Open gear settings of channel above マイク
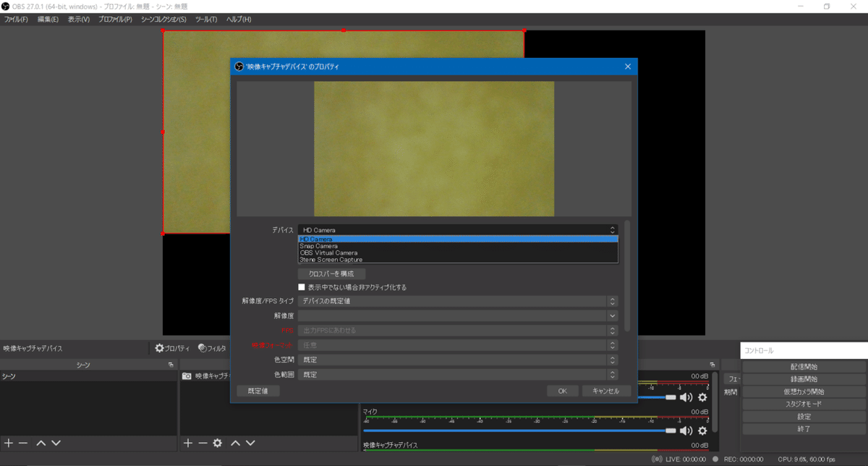Viewport: 868px width, 466px height. coord(702,397)
